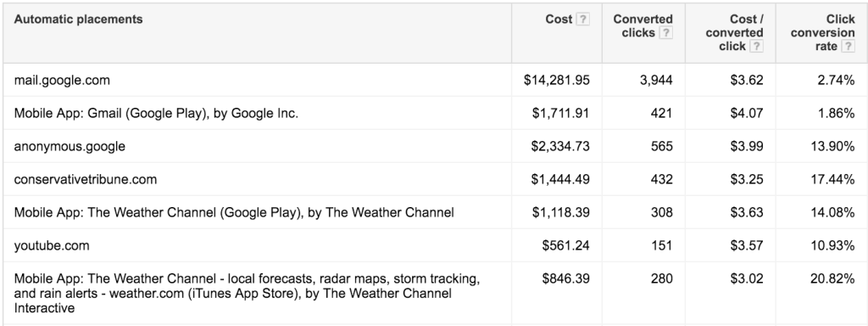Click the $3.62 cost per conversion
The image size is (868, 326).
[x=746, y=81]
